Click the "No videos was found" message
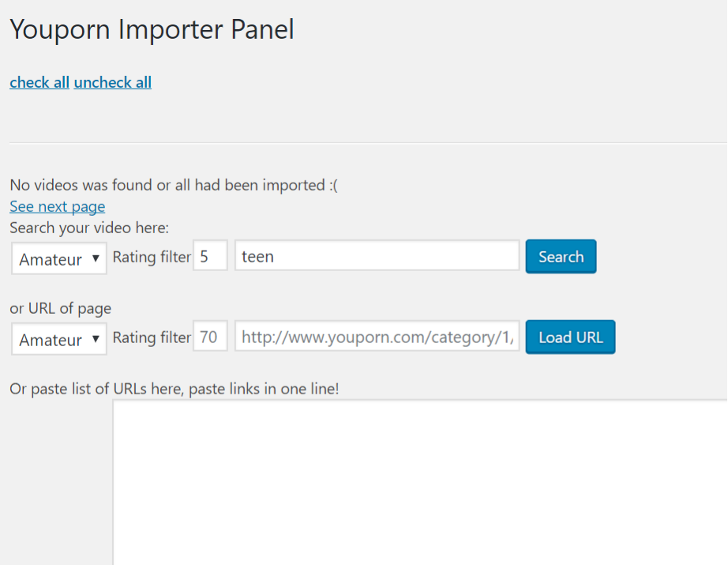This screenshot has height=565, width=728. [174, 186]
